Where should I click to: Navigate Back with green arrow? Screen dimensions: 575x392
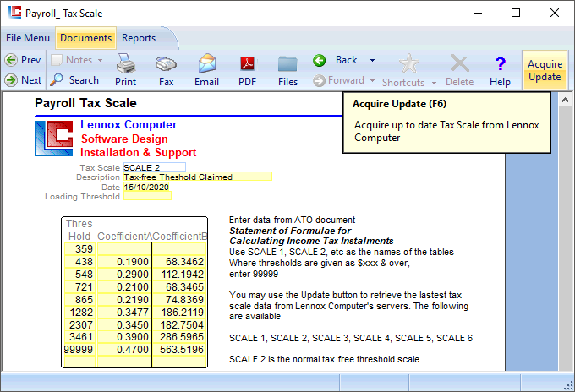point(335,60)
